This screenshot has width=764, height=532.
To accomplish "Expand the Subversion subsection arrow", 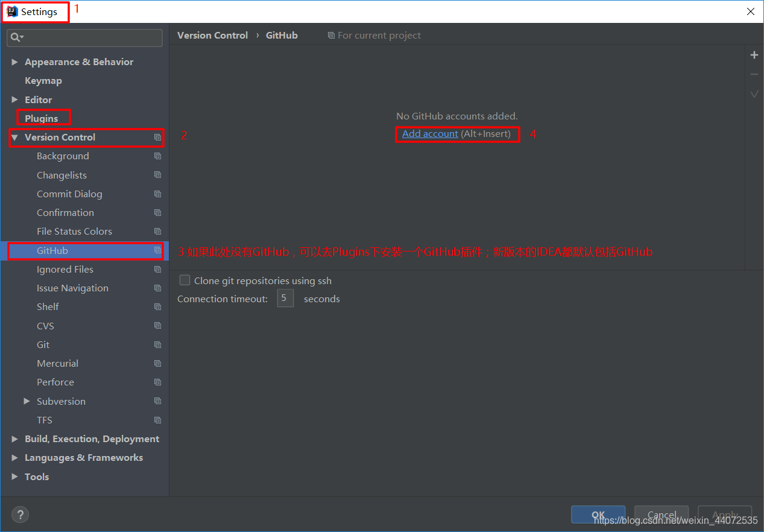I will [x=27, y=401].
